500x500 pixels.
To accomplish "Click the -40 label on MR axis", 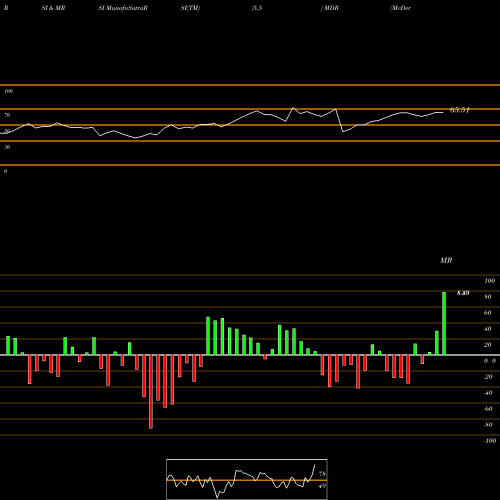I will (488, 393).
